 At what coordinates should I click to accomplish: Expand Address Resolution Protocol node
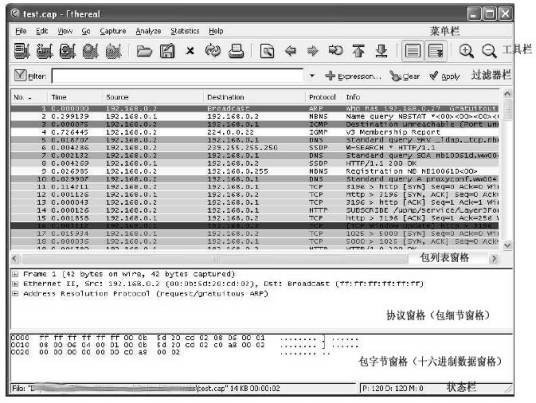click(15, 293)
